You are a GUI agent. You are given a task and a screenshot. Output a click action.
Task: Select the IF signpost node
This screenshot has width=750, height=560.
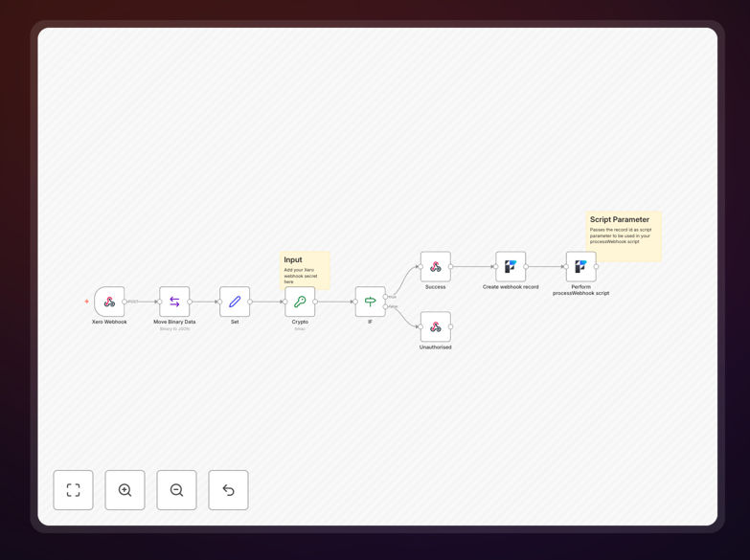[x=371, y=302]
